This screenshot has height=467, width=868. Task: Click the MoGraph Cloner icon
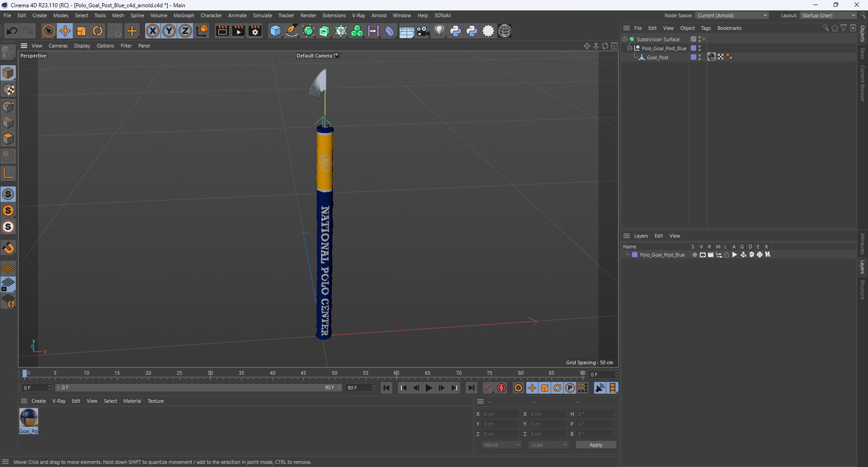(x=357, y=31)
